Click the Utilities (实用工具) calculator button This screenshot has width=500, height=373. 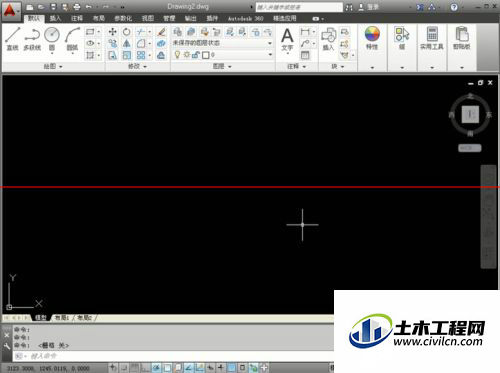(432, 38)
